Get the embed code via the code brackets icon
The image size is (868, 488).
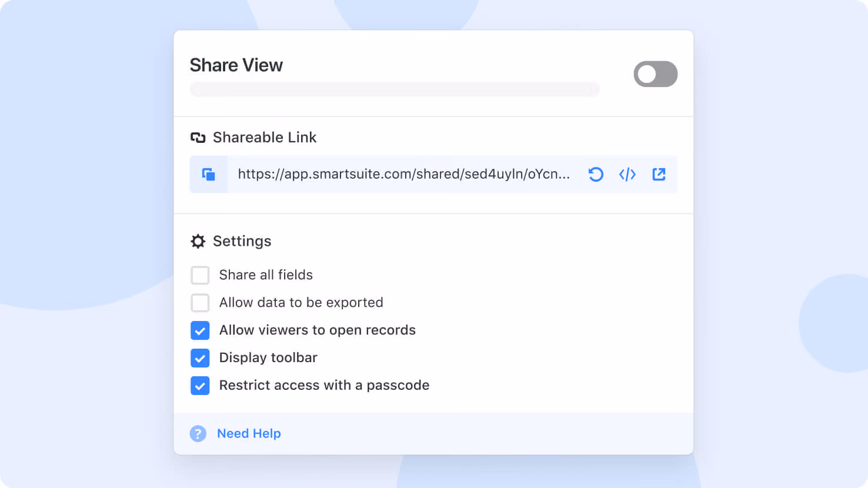point(627,174)
